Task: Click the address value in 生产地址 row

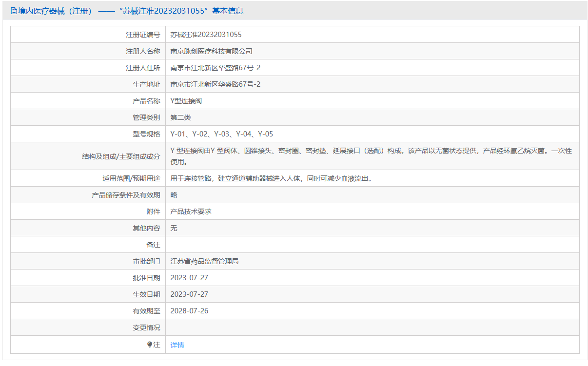Action: tap(215, 84)
